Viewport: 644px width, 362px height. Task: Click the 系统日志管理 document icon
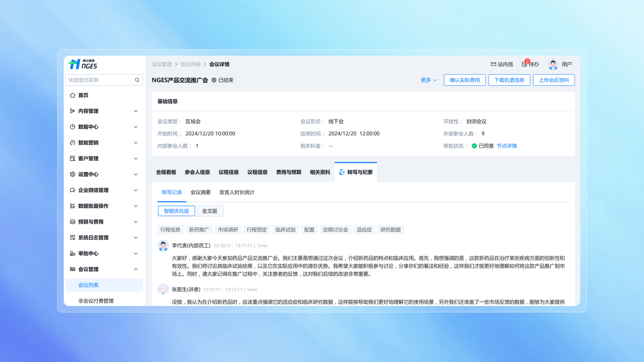coord(72,237)
